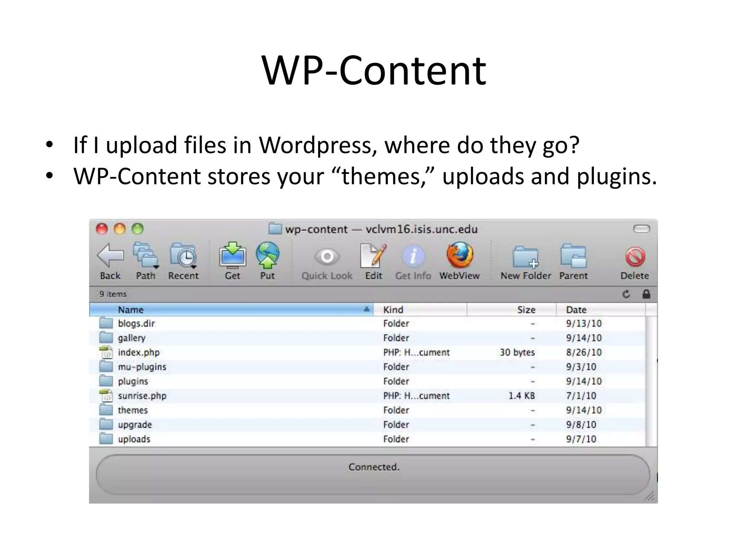Click the refresh icon in status bar
Image resolution: width=747 pixels, height=560 pixels.
point(626,294)
